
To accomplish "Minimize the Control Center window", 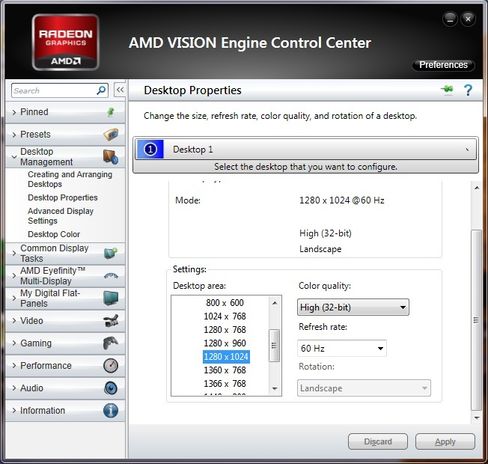I will [450, 19].
